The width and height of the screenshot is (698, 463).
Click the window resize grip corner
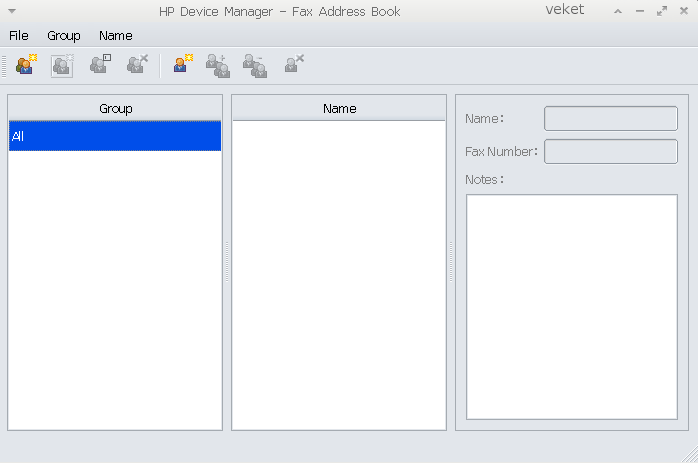pos(691,456)
